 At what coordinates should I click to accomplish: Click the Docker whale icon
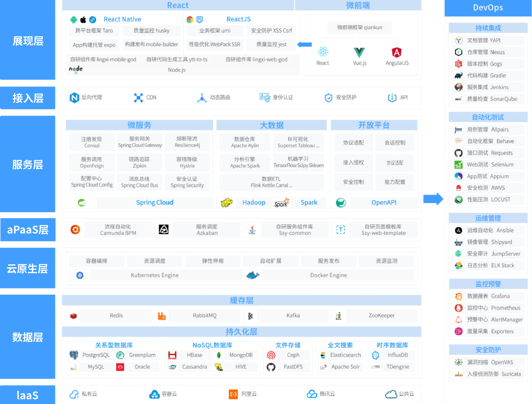click(252, 275)
